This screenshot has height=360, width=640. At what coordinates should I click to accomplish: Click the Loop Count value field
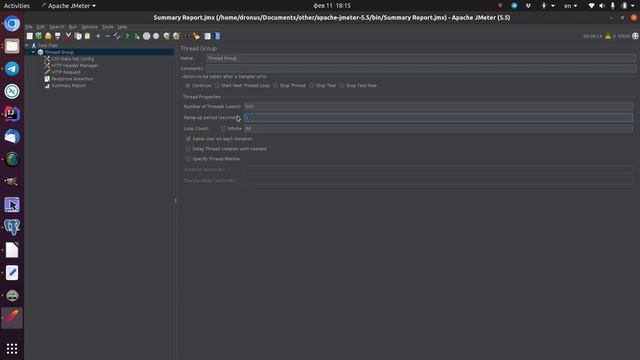point(438,128)
